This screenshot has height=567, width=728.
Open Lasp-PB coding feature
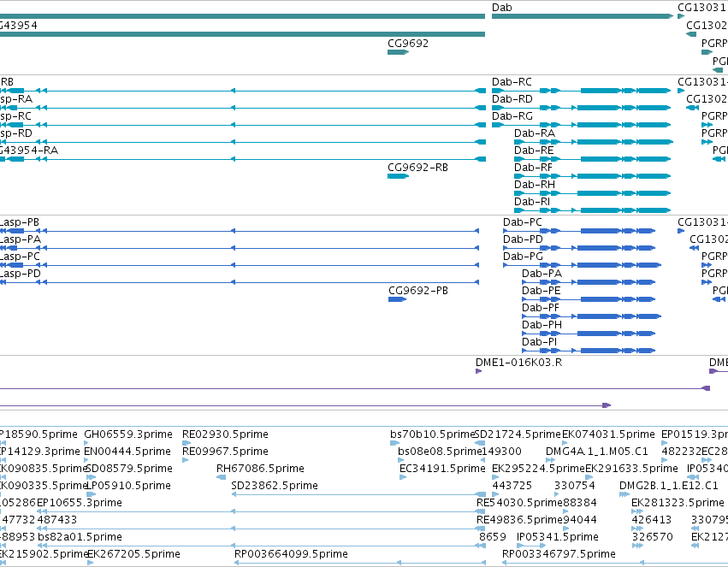tap(20, 222)
